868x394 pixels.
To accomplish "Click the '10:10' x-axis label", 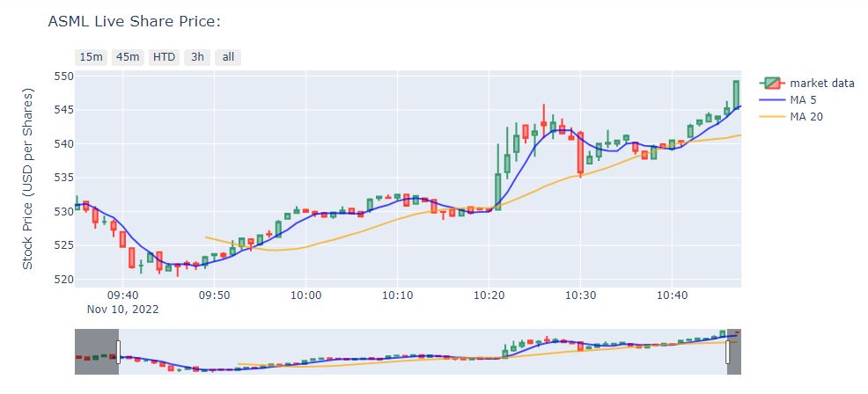I will (x=397, y=295).
